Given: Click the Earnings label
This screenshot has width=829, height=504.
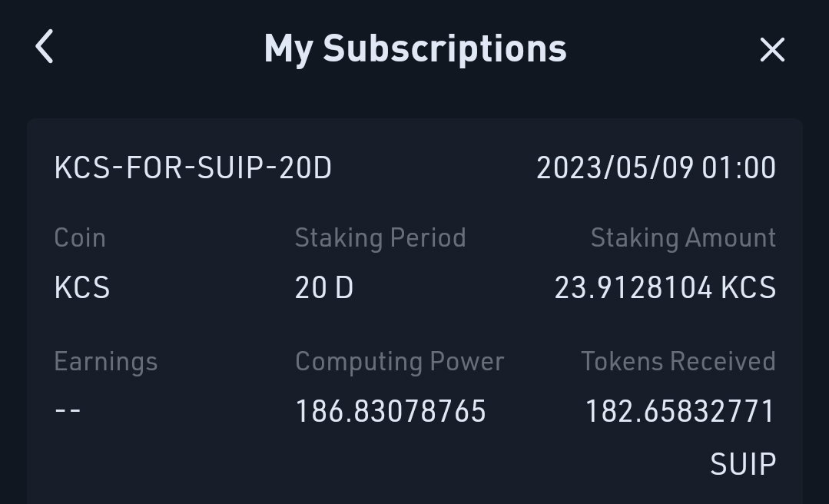Looking at the screenshot, I should tap(106, 363).
